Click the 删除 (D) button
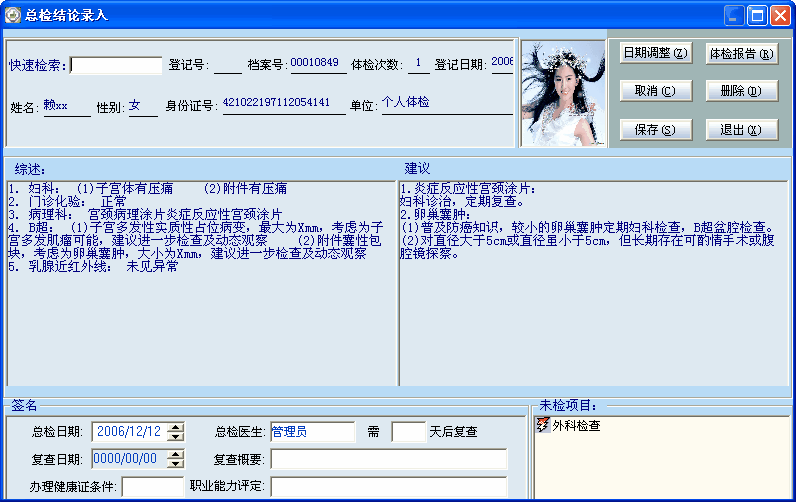This screenshot has height=502, width=796. [742, 91]
